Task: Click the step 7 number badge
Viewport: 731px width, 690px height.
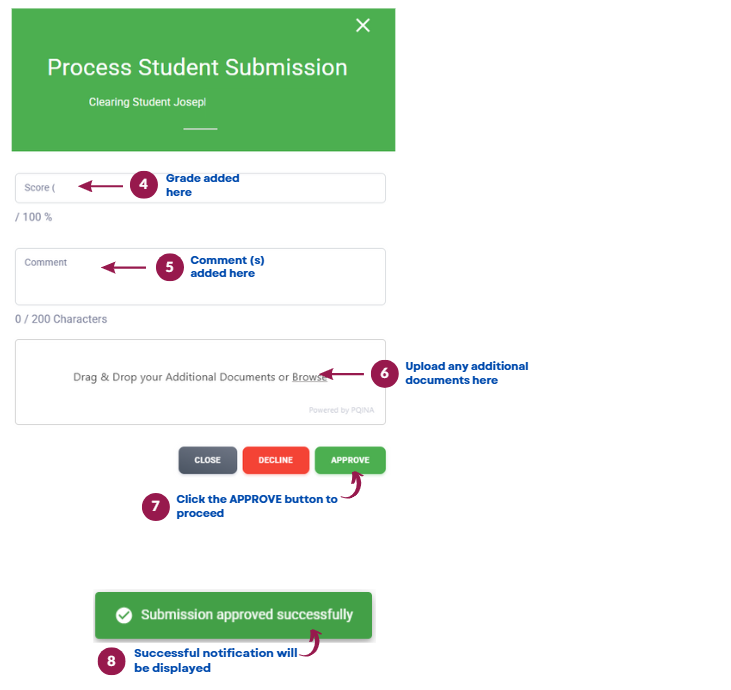Action: 156,507
